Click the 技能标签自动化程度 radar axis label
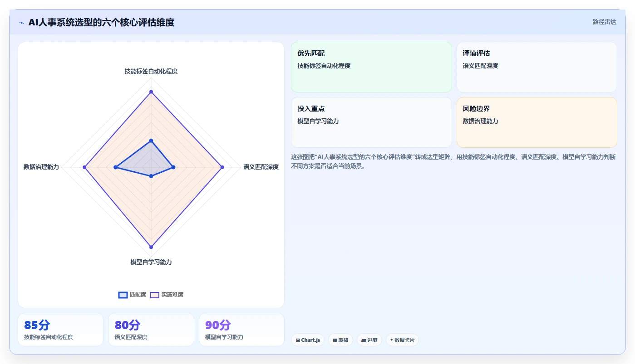 tap(151, 71)
